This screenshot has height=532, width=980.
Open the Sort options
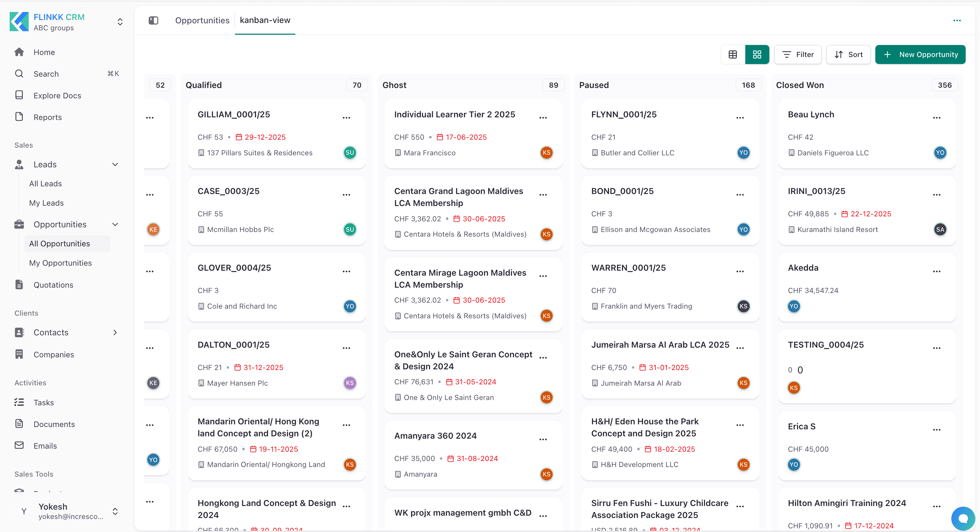pos(848,54)
